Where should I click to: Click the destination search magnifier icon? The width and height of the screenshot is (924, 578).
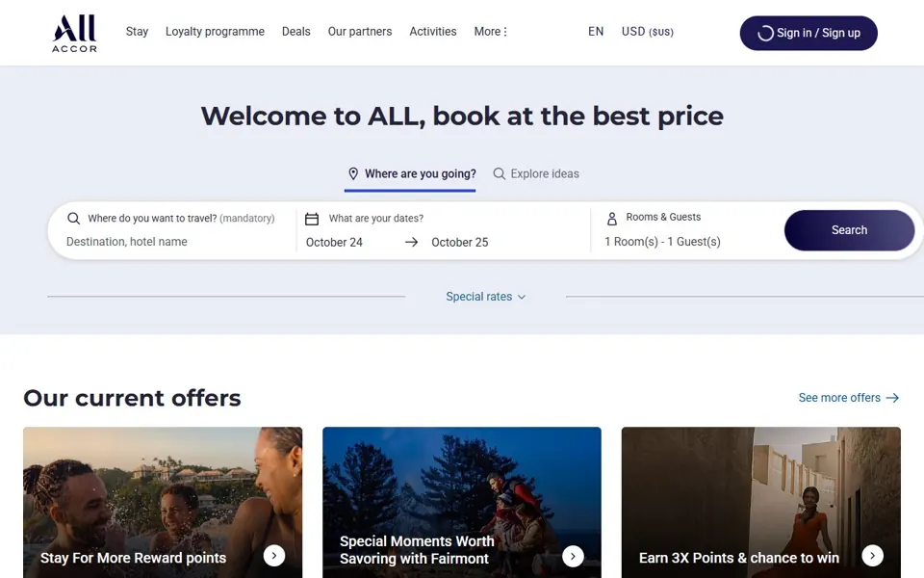73,219
